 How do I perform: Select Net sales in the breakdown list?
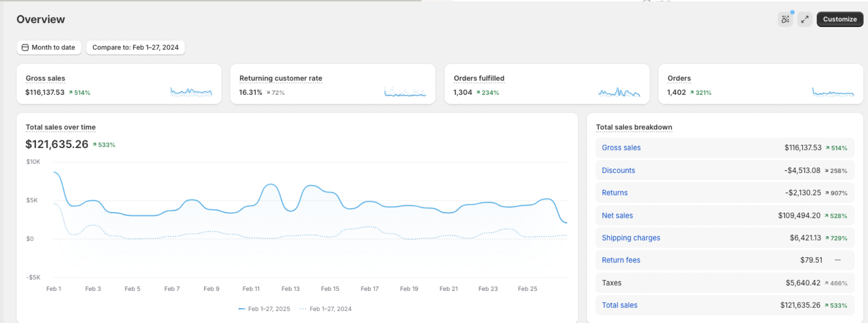pos(617,215)
